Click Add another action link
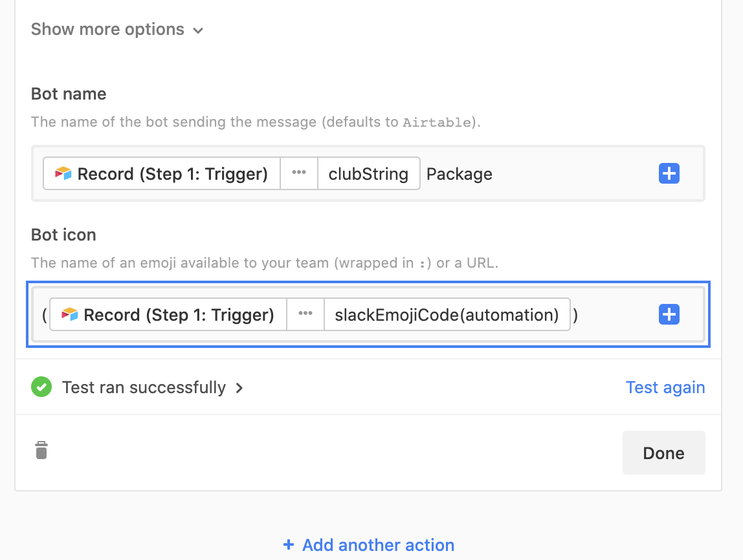The image size is (743, 560). [x=378, y=545]
